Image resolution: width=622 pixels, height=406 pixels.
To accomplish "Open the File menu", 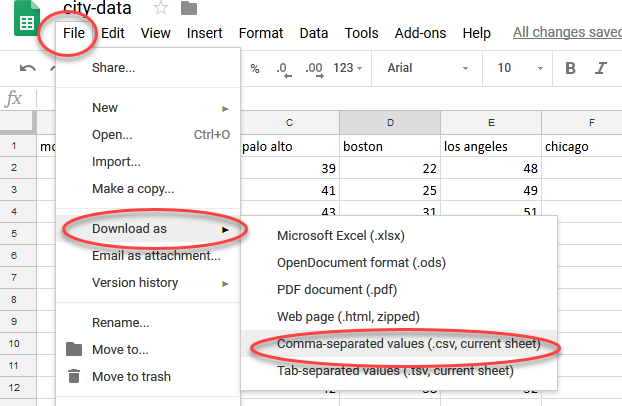I will pos(74,33).
